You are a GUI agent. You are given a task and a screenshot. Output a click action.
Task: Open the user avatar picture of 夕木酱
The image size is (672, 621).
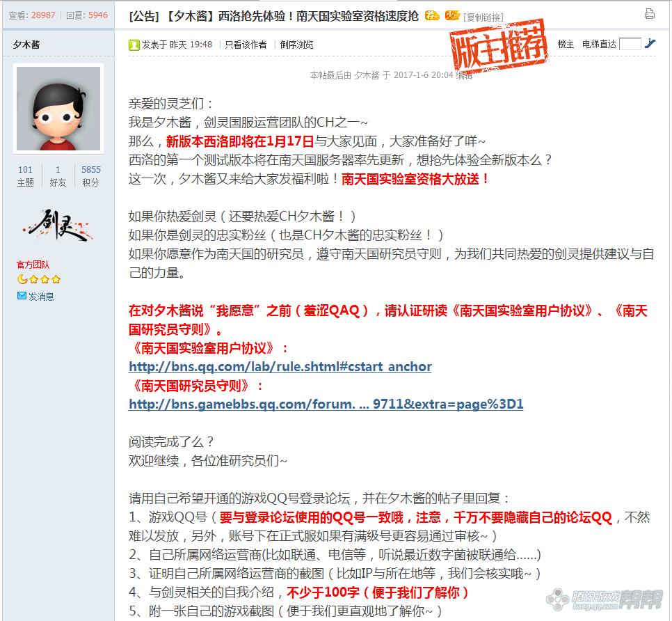point(58,109)
